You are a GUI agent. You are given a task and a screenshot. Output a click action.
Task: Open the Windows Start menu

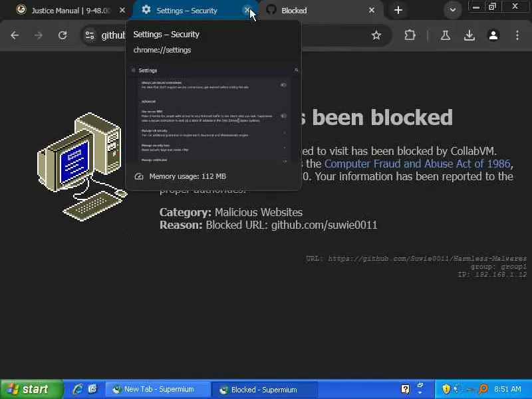click(x=31, y=389)
